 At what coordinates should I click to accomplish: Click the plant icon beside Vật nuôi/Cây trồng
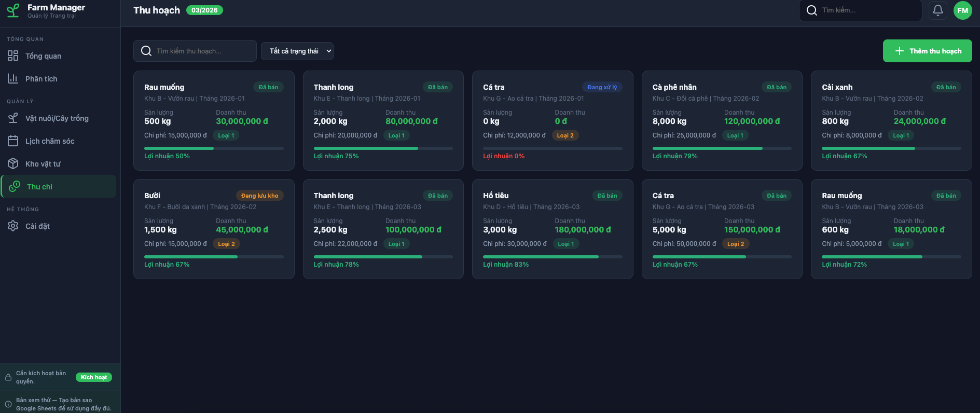tap(13, 118)
